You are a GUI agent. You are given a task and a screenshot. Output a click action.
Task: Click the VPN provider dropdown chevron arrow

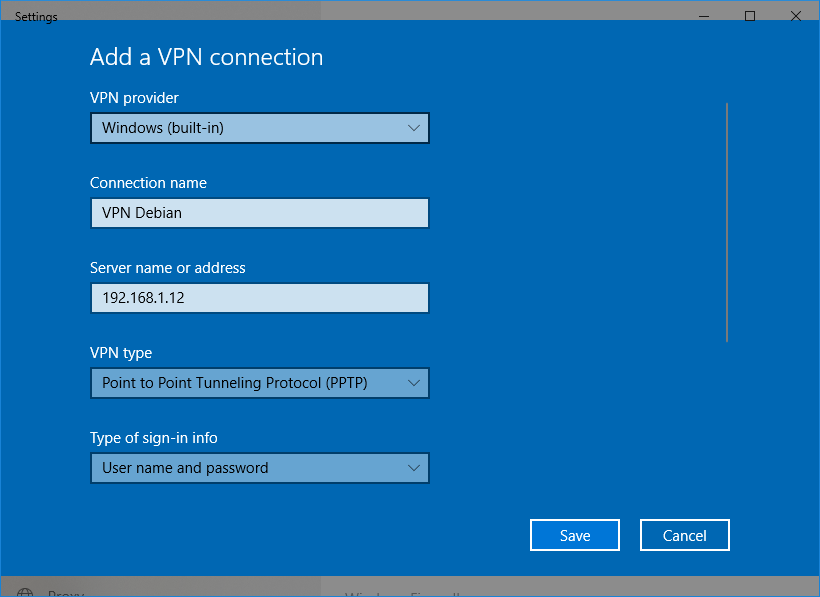point(414,128)
